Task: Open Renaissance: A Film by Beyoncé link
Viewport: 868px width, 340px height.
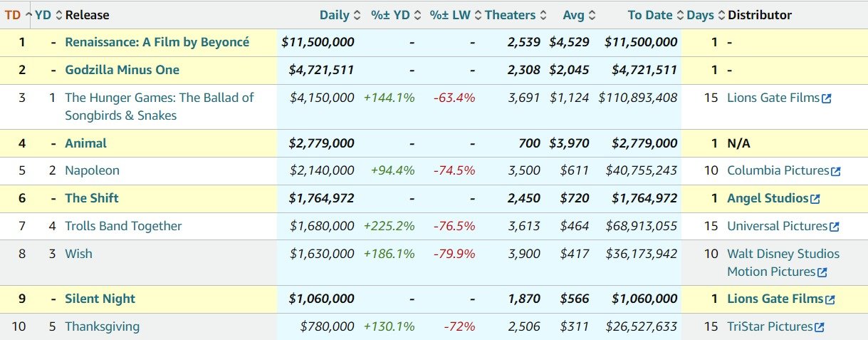Action: pos(157,42)
